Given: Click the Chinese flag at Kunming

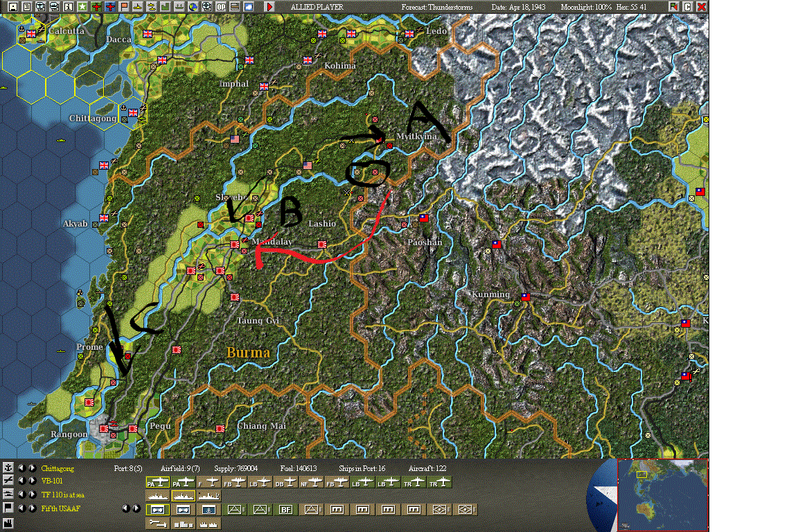Looking at the screenshot, I should [526, 296].
